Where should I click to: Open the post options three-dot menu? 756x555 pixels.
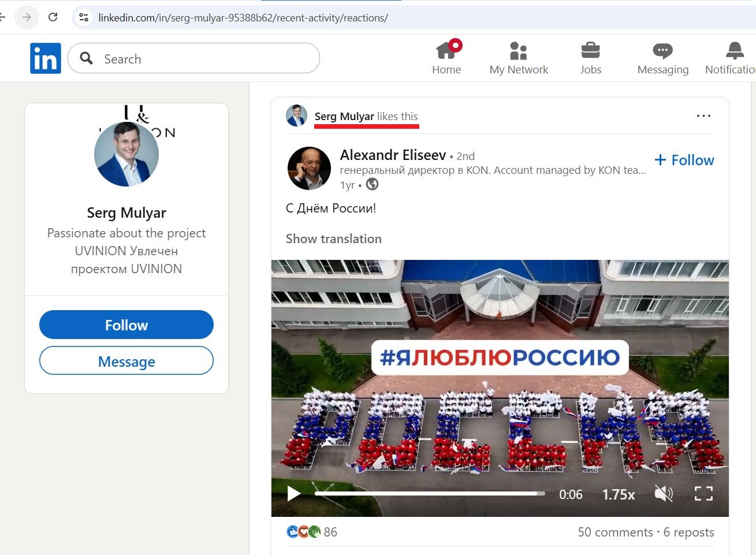click(703, 116)
